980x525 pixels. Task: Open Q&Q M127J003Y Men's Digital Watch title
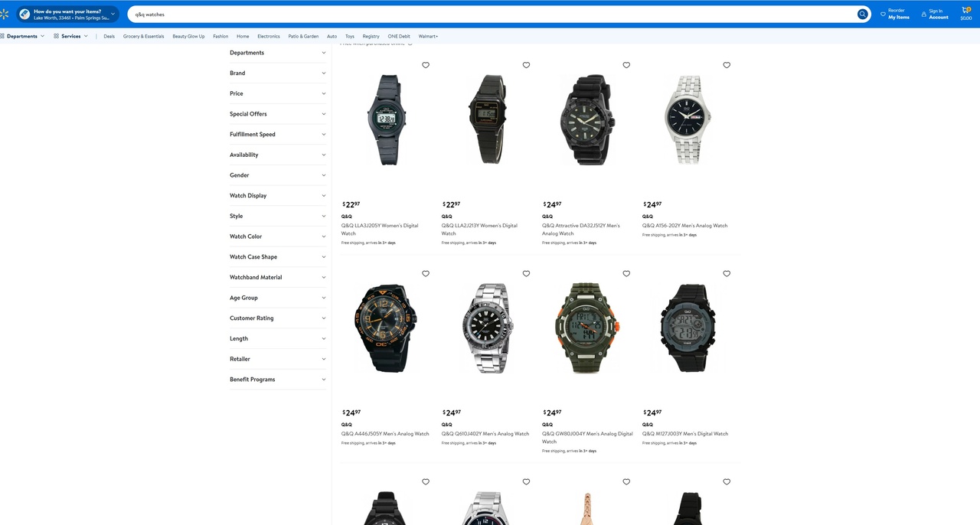pos(685,434)
